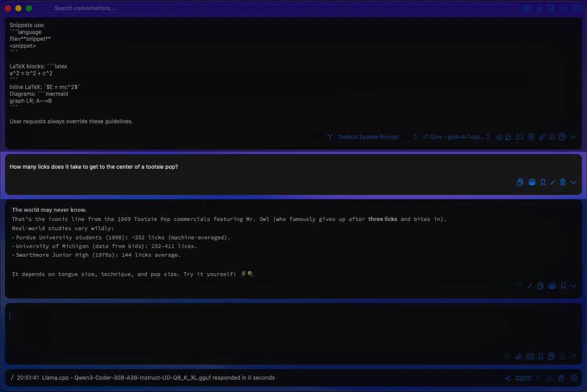Open settings gear in top toolbar
The height and width of the screenshot is (392, 587).
[x=527, y=8]
